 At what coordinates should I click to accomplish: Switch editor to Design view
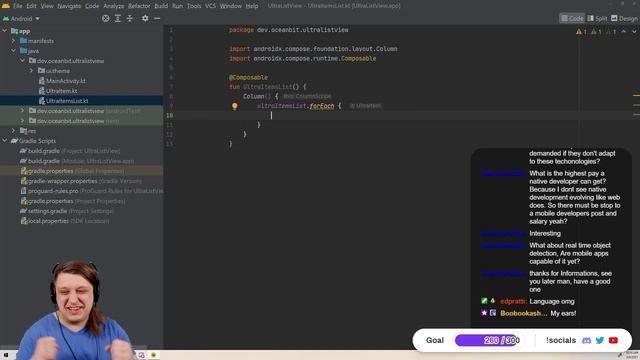click(x=624, y=18)
